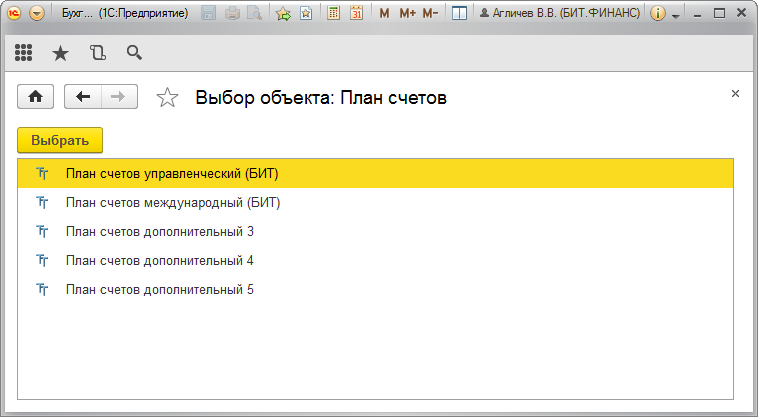758x417 pixels.
Task: Open the sections menu grid icon
Action: pos(23,54)
